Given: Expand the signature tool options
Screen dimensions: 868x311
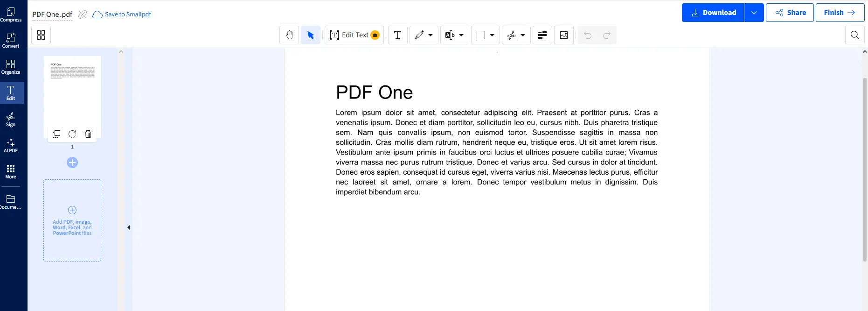Looking at the screenshot, I should 523,35.
